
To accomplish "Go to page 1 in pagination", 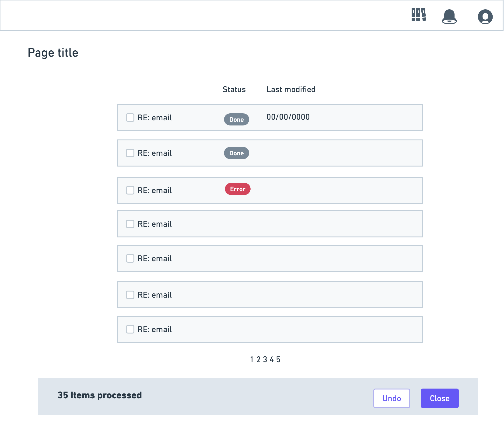I will (252, 360).
